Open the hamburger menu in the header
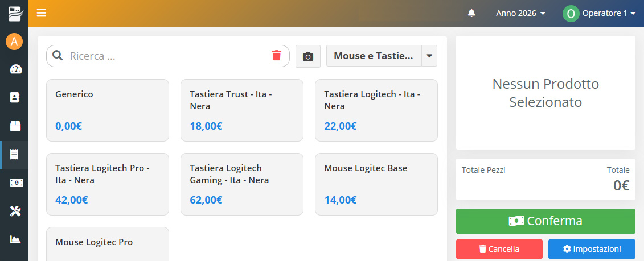The image size is (644, 261). [42, 13]
